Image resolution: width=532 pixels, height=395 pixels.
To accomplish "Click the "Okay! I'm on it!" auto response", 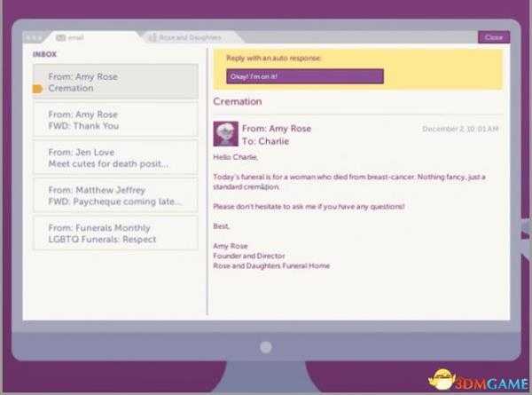I will point(304,76).
